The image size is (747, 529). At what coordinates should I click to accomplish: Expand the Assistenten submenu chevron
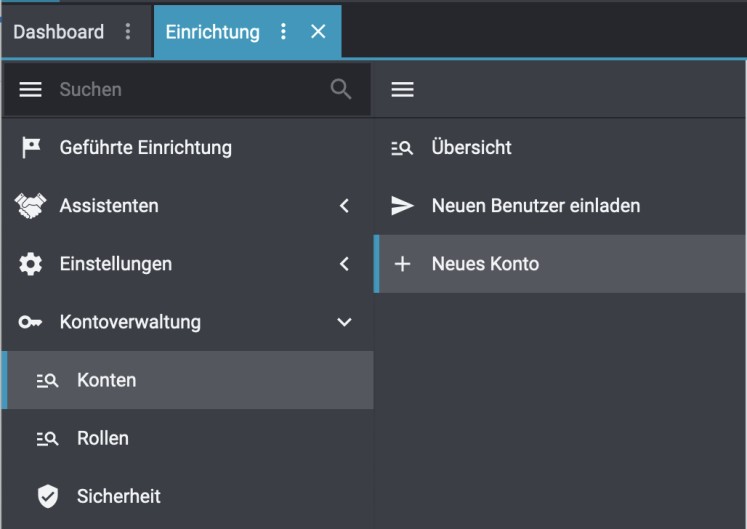pos(344,206)
